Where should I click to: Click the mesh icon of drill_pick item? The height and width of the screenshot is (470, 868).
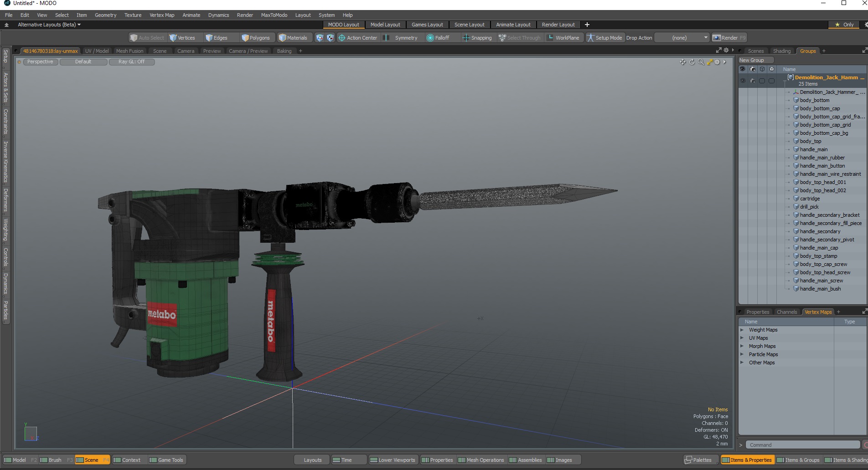796,207
